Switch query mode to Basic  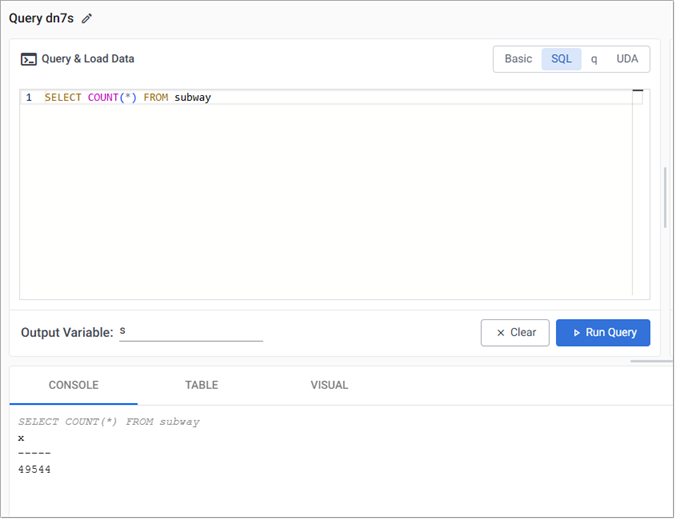[x=518, y=59]
